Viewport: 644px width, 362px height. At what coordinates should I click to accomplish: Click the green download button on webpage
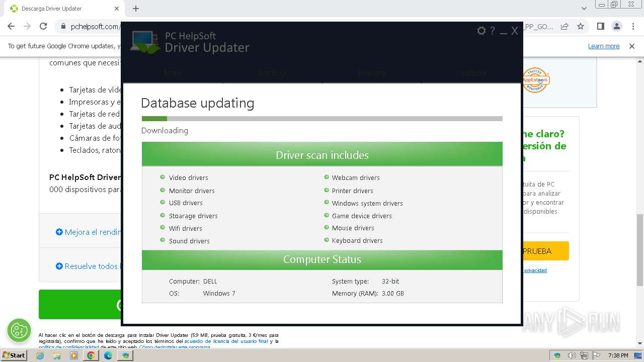click(x=80, y=304)
